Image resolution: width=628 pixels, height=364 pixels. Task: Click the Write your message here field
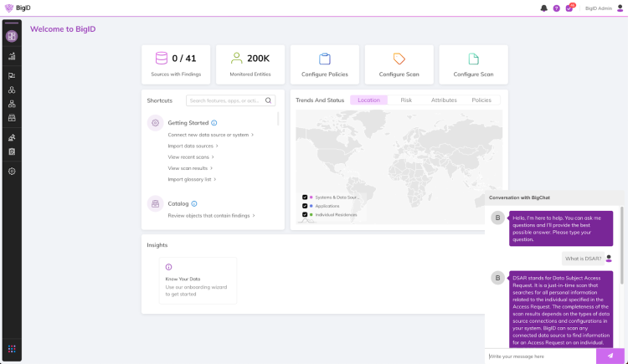coord(541,356)
